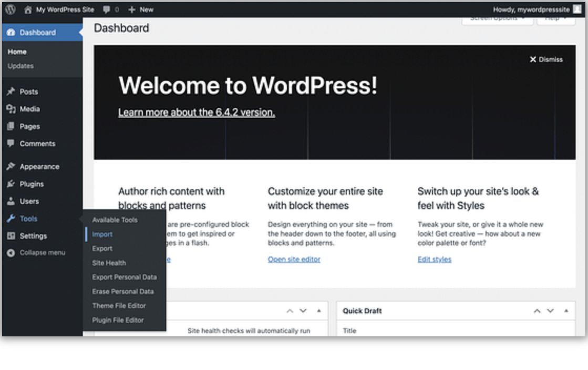Click the Plugins plug icon
Image resolution: width=588 pixels, height=370 pixels.
point(11,184)
